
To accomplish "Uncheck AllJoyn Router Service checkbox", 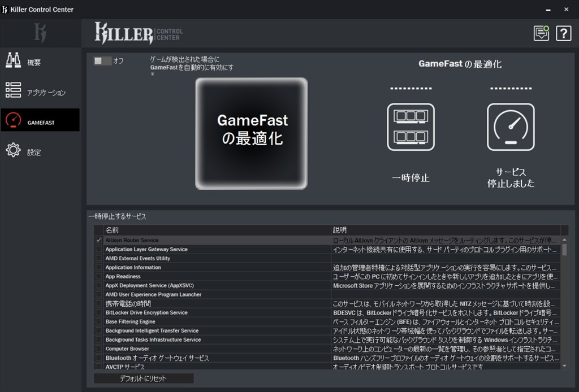I will click(x=98, y=240).
